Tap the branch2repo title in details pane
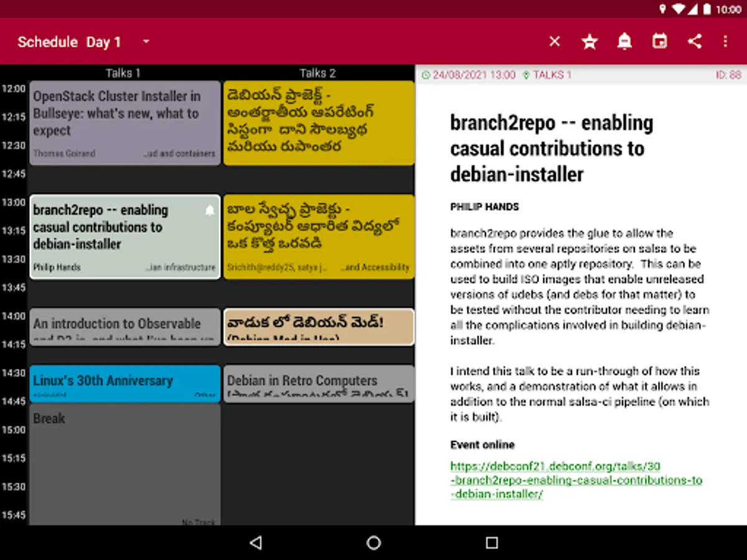Screen dimensions: 747x560 [552, 148]
